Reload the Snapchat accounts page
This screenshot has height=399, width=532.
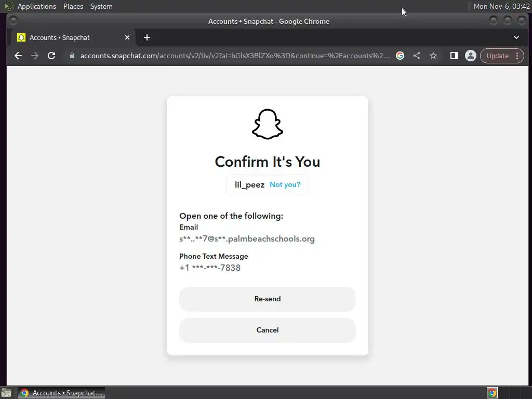pos(51,56)
